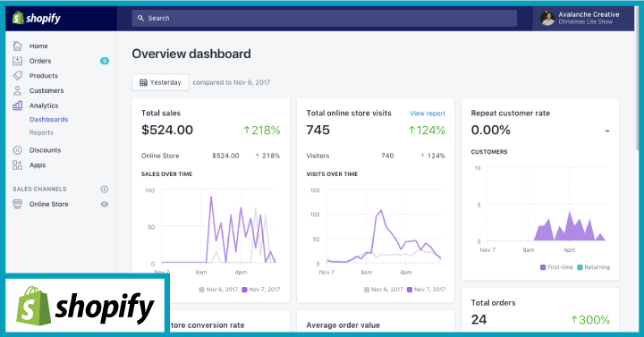644x337 pixels.
Task: Click the Nov 7, 2017 legend swatch in sales chart
Action: click(x=244, y=290)
